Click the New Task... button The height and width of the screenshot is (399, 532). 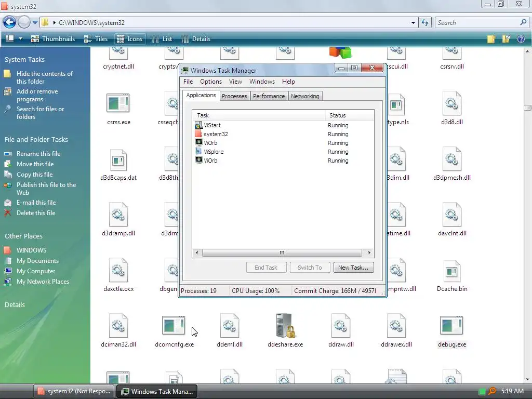353,268
